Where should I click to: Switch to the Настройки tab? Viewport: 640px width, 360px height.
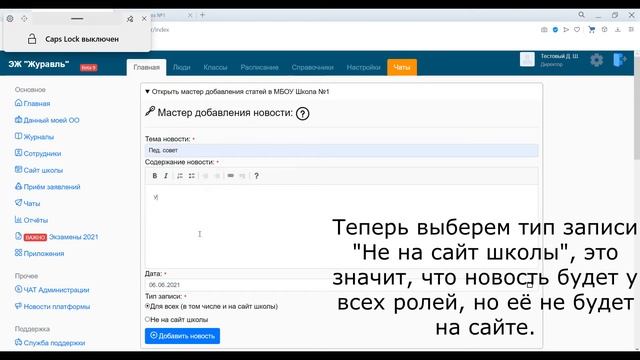click(363, 67)
